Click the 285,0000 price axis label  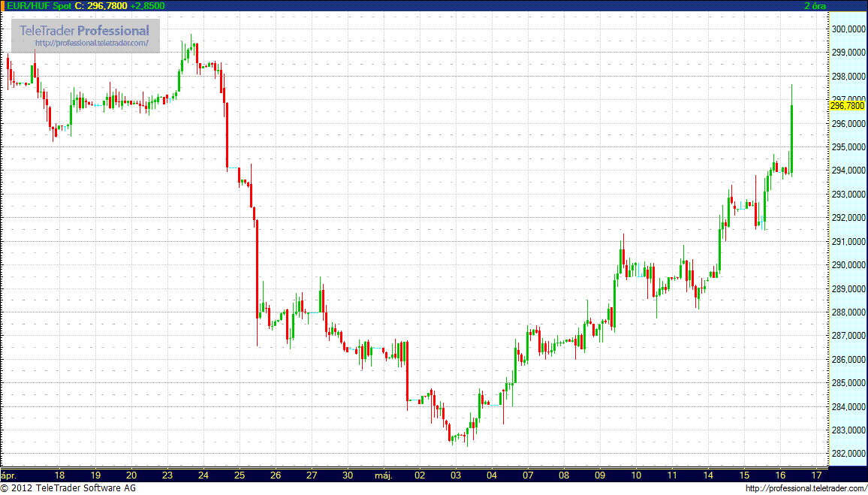(x=848, y=383)
